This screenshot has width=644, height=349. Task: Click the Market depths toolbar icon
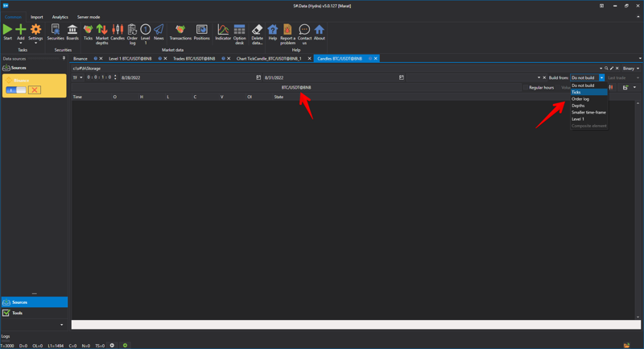click(101, 31)
